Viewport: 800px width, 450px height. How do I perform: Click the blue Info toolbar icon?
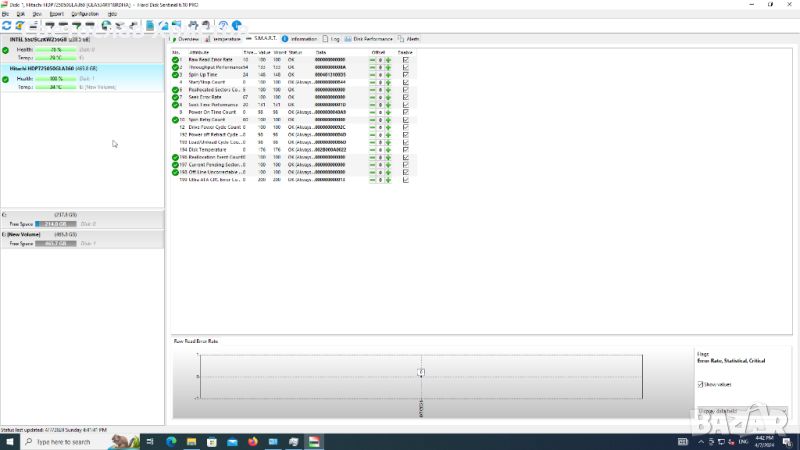click(237, 25)
